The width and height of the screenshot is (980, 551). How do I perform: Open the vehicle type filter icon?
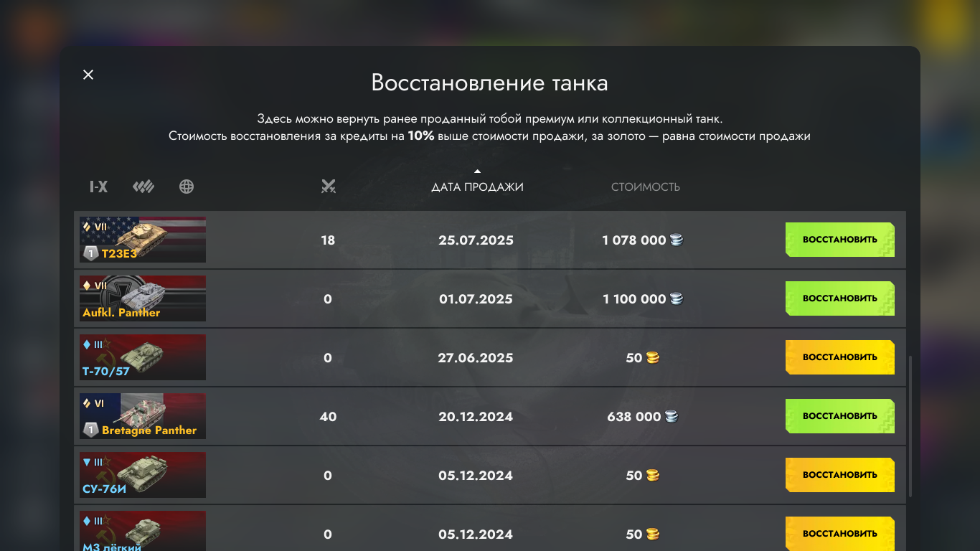point(143,187)
